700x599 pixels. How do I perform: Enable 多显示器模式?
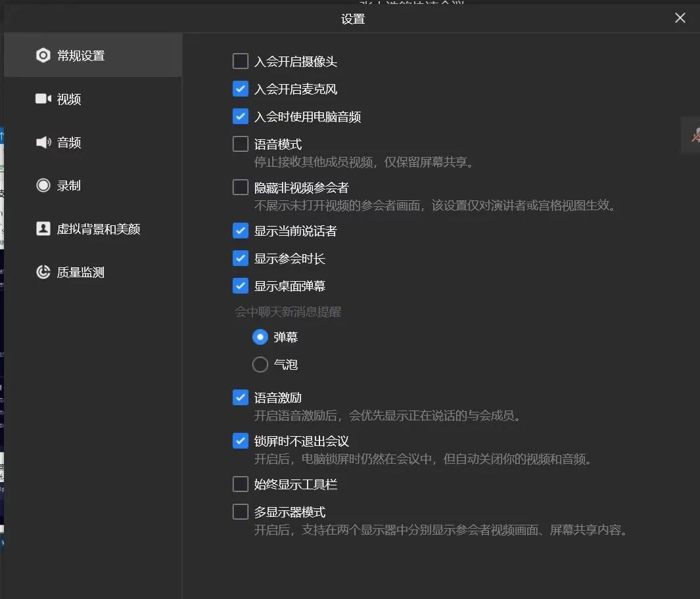pos(241,512)
